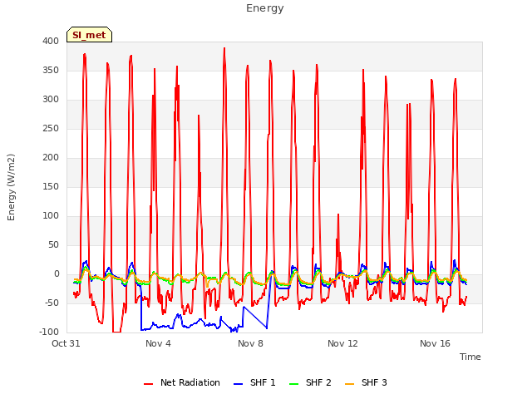Viewport: 532px width, 399px height.
Task: Click the Net Radiation legend entry
Action: 182,382
